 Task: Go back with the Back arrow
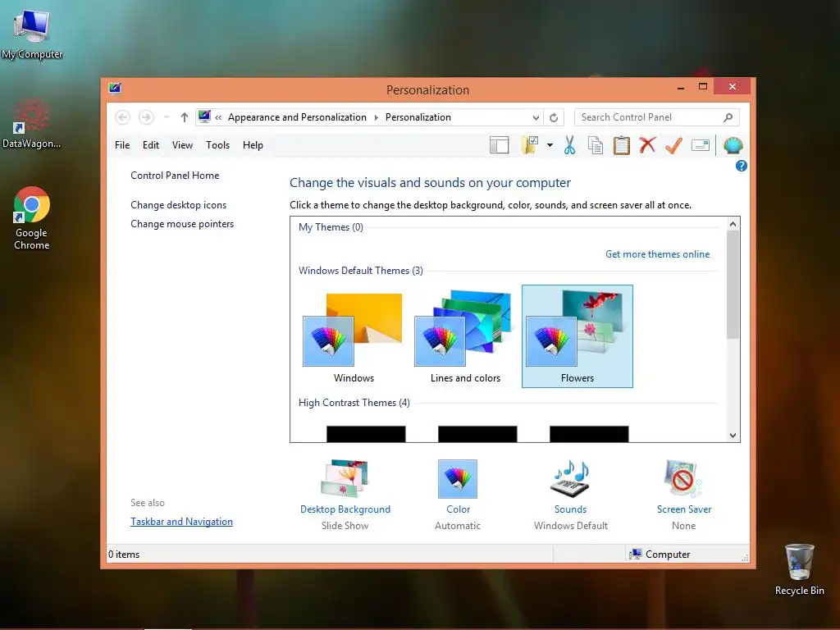click(x=123, y=117)
